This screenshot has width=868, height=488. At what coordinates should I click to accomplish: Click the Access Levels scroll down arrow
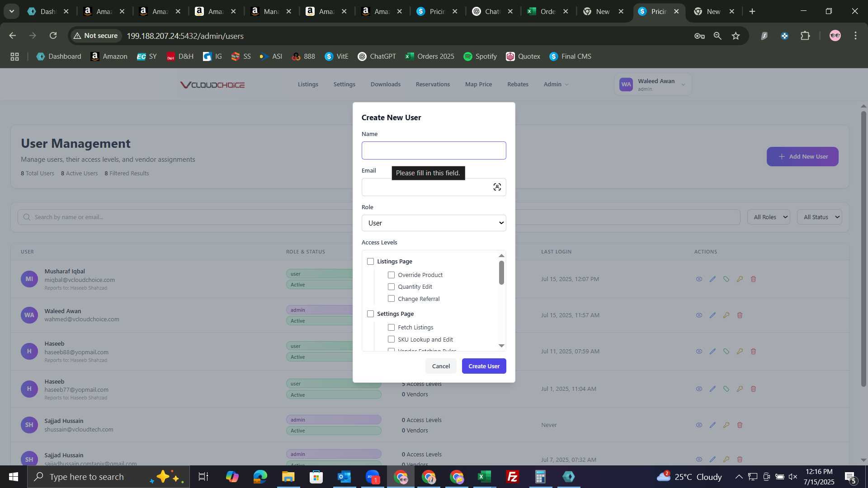click(x=501, y=346)
